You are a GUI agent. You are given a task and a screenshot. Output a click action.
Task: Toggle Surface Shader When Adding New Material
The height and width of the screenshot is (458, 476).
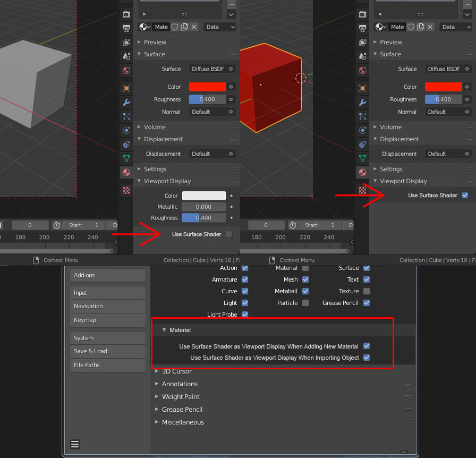point(367,346)
